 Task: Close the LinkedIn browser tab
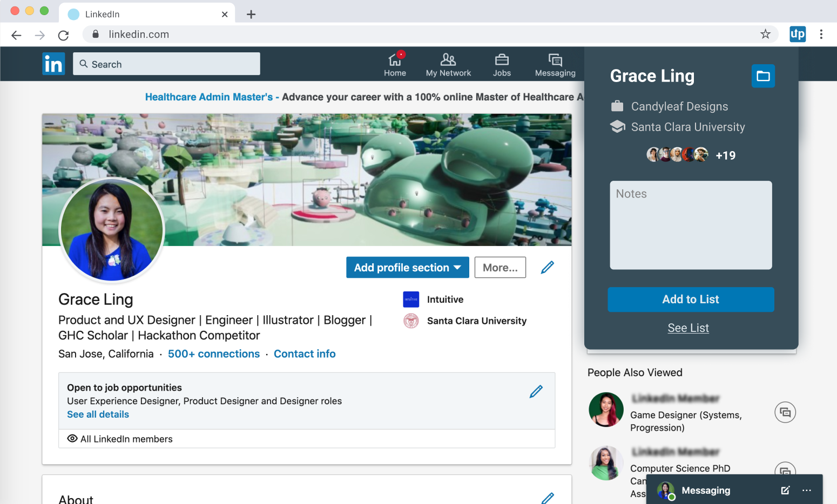[x=225, y=15]
